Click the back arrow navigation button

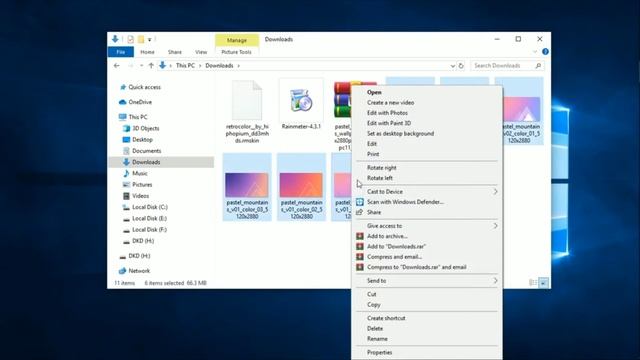click(x=117, y=66)
